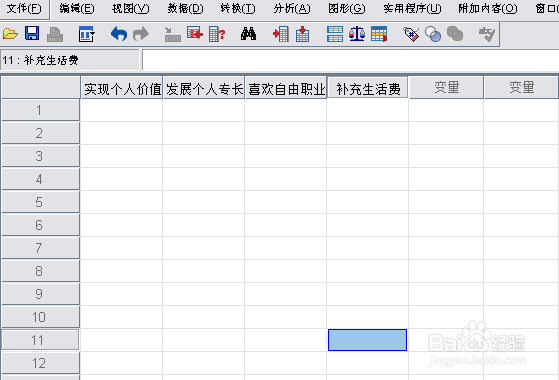Open the 分析(A) menu
The height and width of the screenshot is (380, 559).
point(292,8)
